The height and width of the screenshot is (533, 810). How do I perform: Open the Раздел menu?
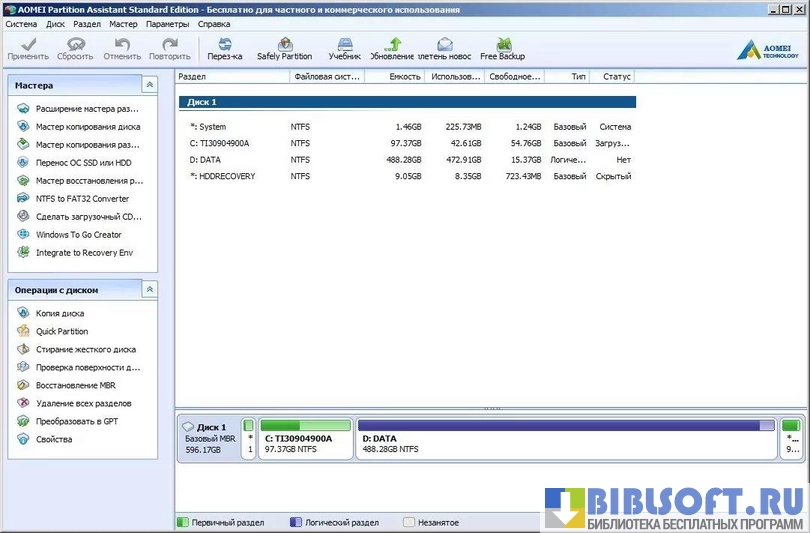click(87, 23)
